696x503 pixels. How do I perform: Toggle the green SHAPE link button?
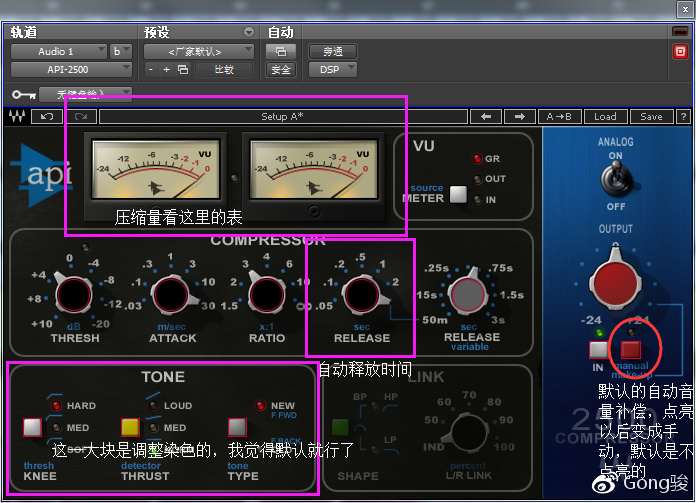(x=340, y=427)
